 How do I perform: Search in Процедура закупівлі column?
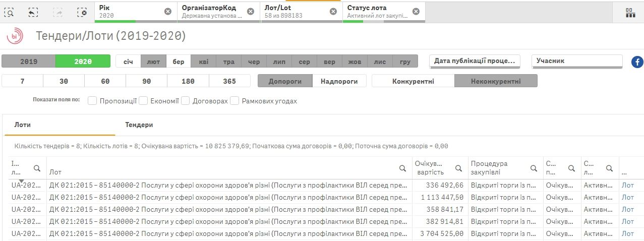pyautogui.click(x=534, y=168)
